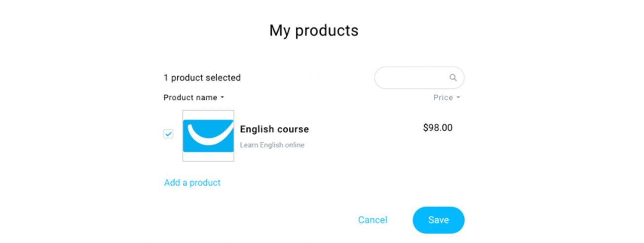
Task: Click the magnifying glass search icon
Action: (x=453, y=78)
